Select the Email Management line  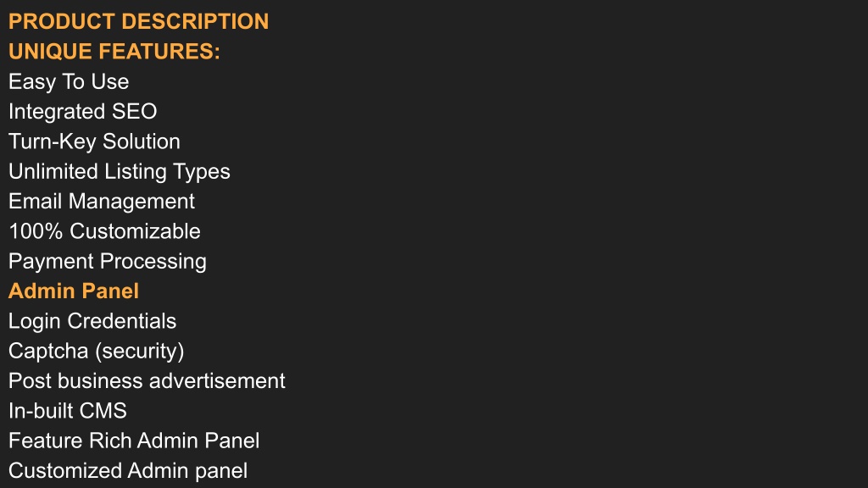click(102, 202)
